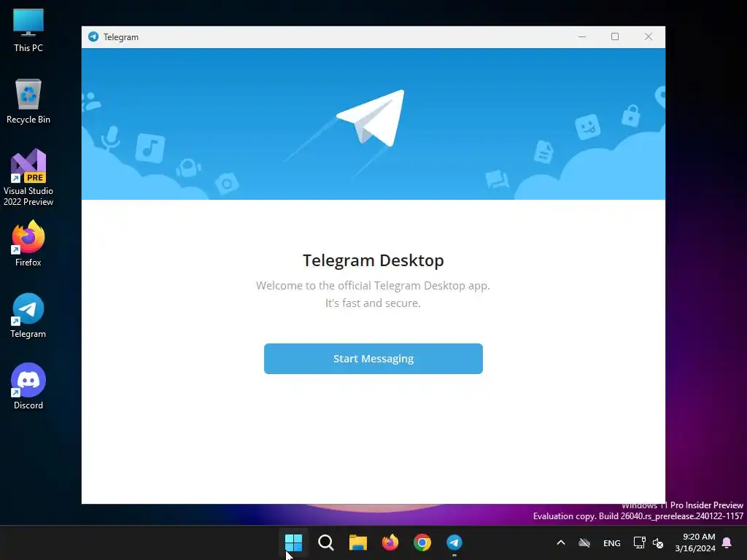This screenshot has width=747, height=560.
Task: Launch Firefox from the taskbar
Action: tap(390, 542)
